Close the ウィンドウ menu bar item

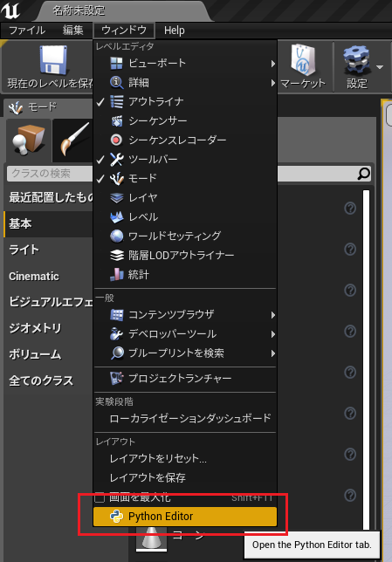coord(124,30)
